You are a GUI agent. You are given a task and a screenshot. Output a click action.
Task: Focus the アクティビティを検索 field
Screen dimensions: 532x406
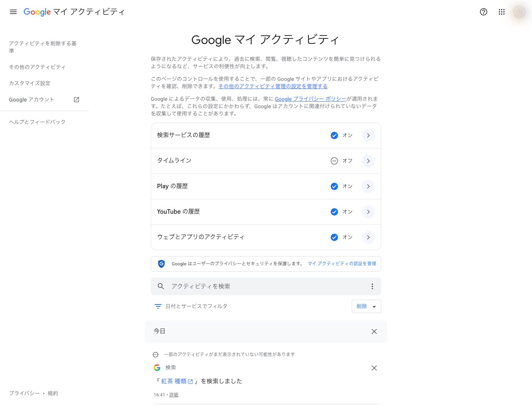point(266,286)
